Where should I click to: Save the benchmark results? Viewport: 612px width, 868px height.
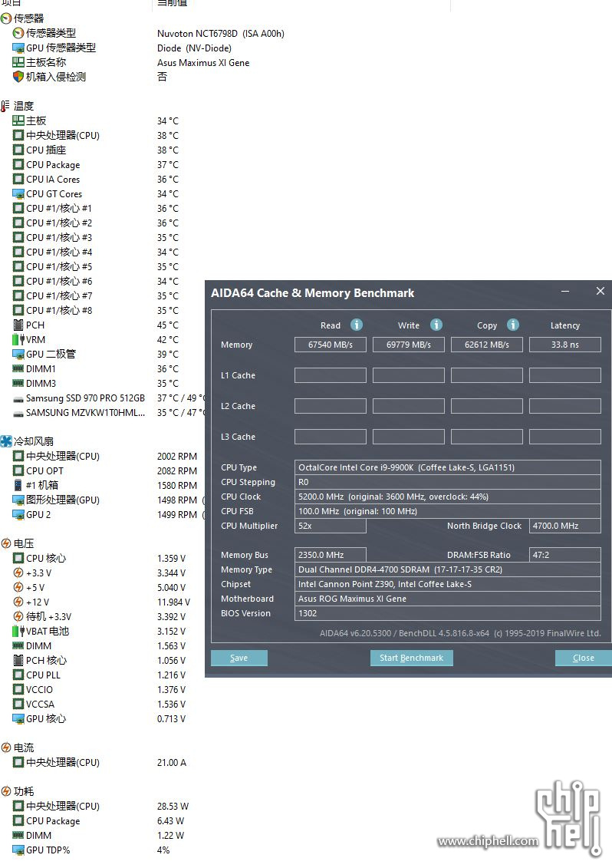pos(239,658)
